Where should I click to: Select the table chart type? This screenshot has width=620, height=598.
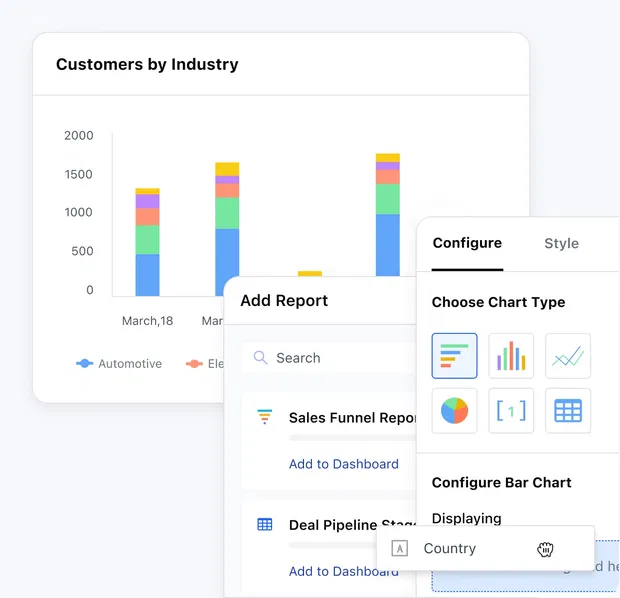(568, 411)
